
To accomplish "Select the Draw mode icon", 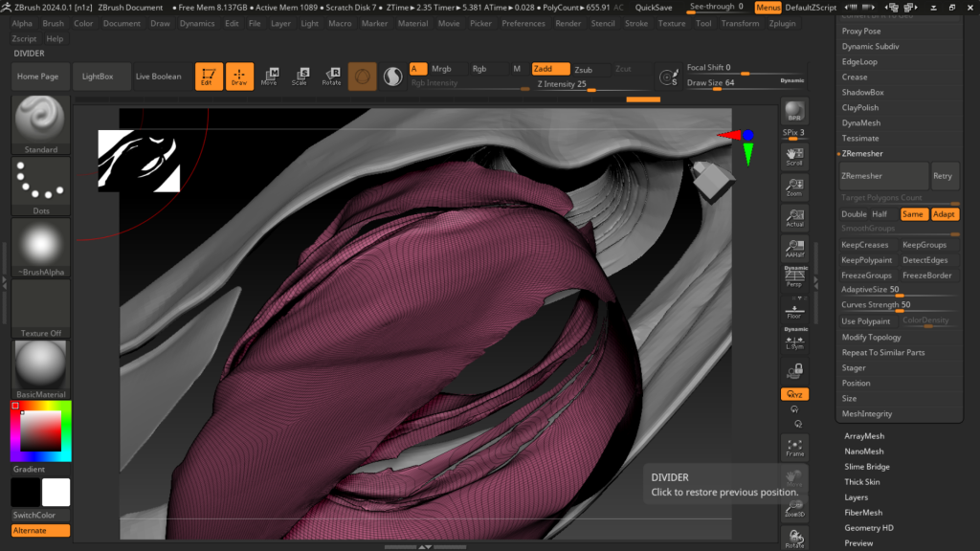I will pos(239,77).
